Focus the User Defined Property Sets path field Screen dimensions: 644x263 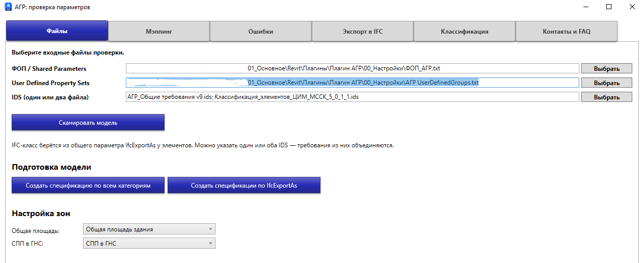[x=353, y=83]
